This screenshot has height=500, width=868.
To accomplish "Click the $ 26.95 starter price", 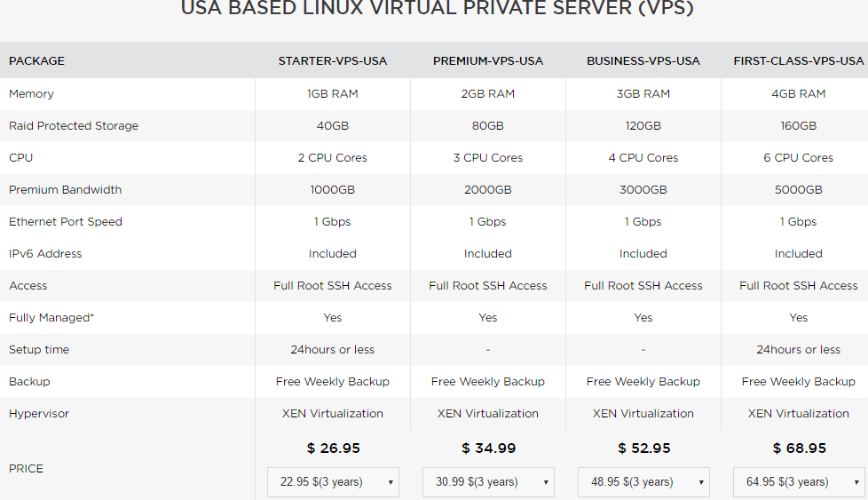I will point(333,448).
